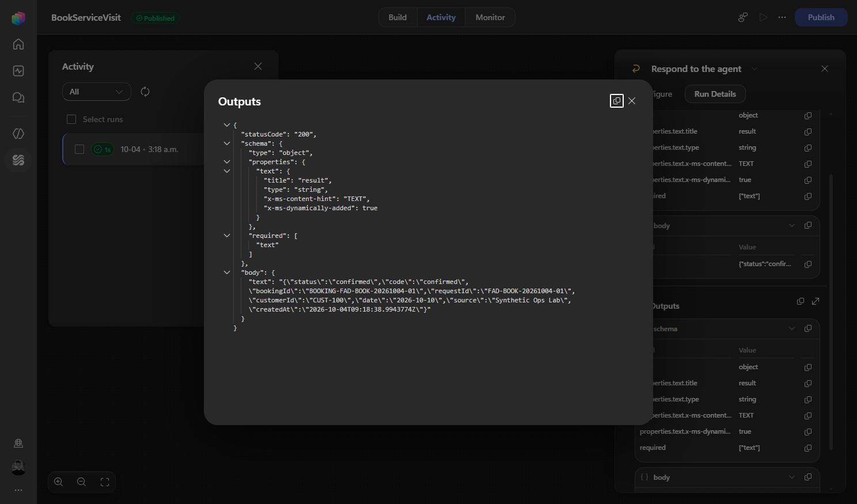857x504 pixels.
Task: Switch to the Monitor tab
Action: (x=490, y=17)
